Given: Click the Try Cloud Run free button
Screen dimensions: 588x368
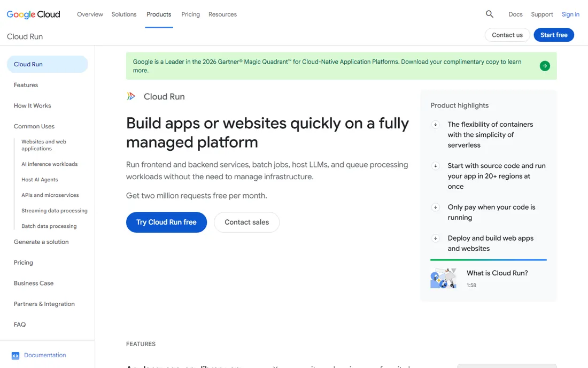Looking at the screenshot, I should (x=166, y=222).
